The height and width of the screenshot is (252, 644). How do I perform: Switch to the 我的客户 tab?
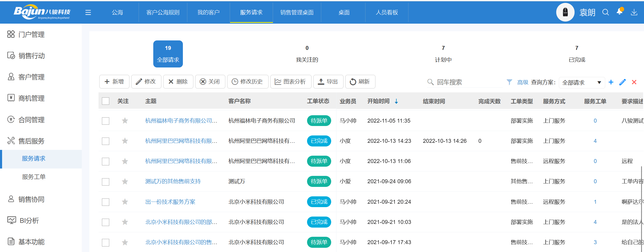[x=208, y=12]
